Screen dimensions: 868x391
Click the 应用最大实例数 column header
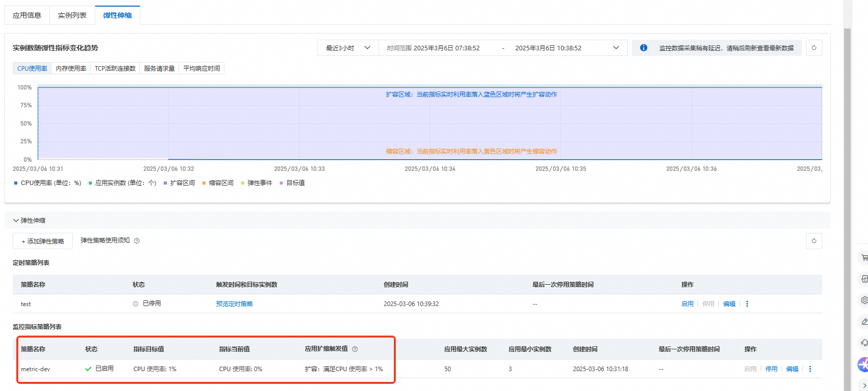(x=466, y=349)
